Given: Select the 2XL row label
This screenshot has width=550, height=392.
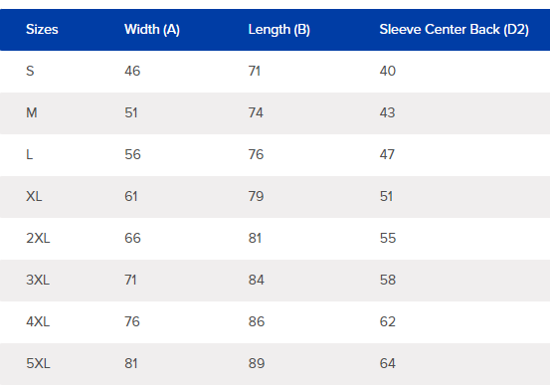Looking at the screenshot, I should [x=38, y=239].
